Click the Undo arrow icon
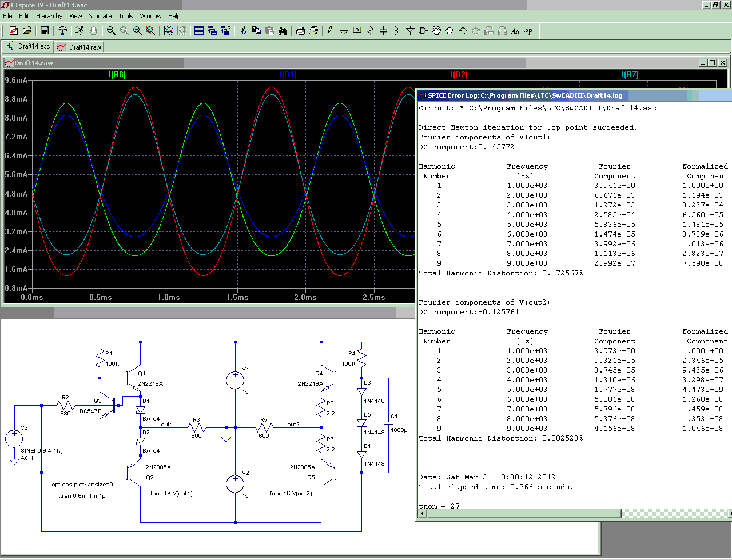The width and height of the screenshot is (732, 560). [x=463, y=31]
